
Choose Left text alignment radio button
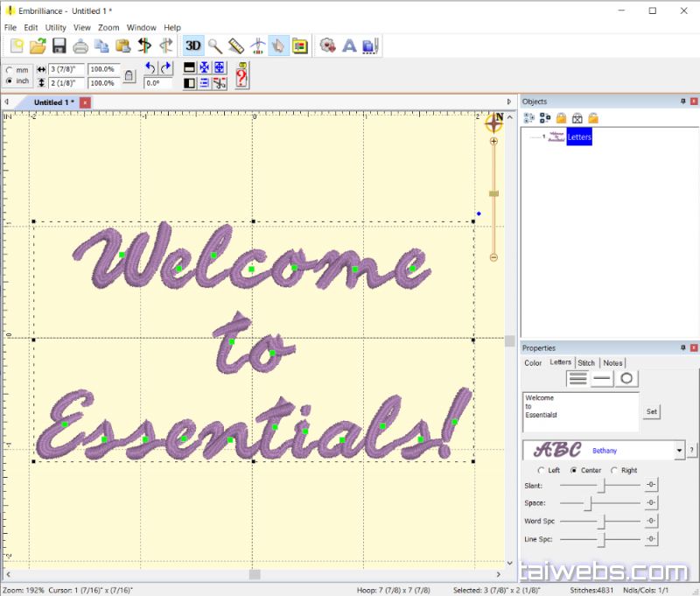541,471
